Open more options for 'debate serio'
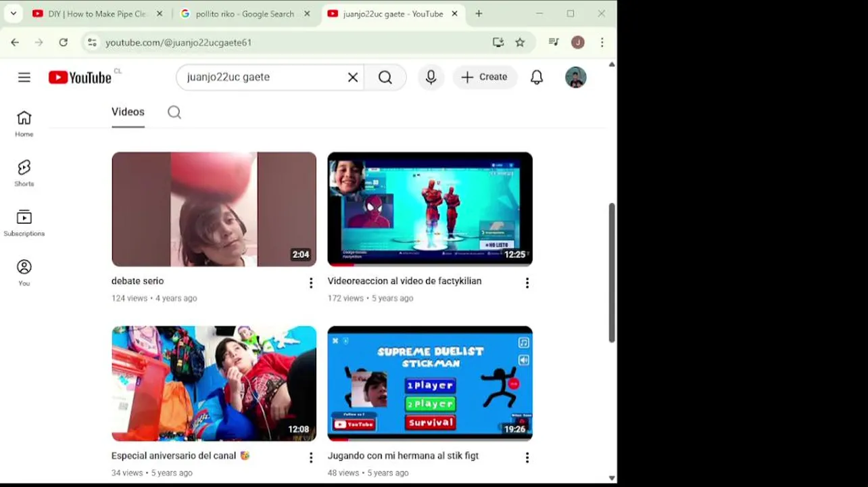 tap(311, 283)
